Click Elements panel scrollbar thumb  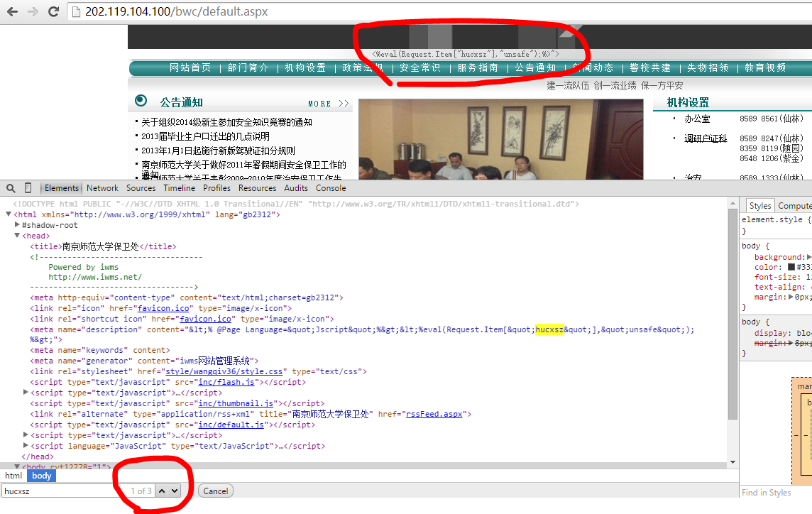coord(733,314)
